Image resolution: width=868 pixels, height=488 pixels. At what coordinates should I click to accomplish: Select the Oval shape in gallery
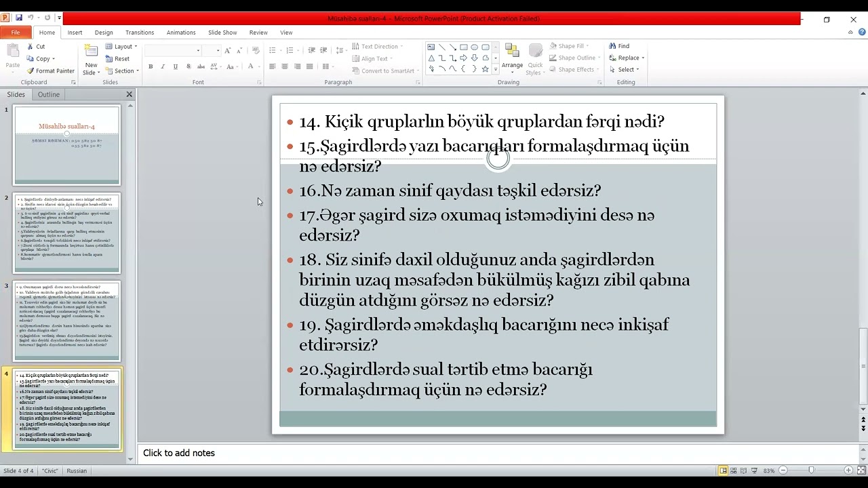tap(475, 47)
